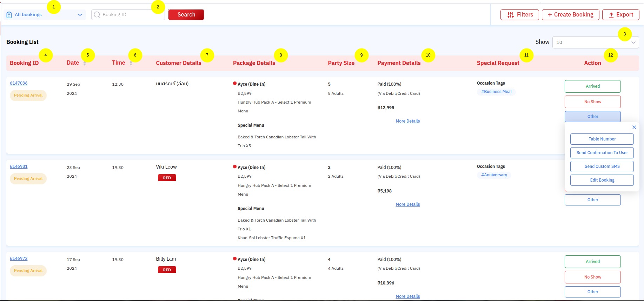The image size is (644, 301).
Task: Click the #Anniversary occasion tag
Action: click(x=494, y=175)
